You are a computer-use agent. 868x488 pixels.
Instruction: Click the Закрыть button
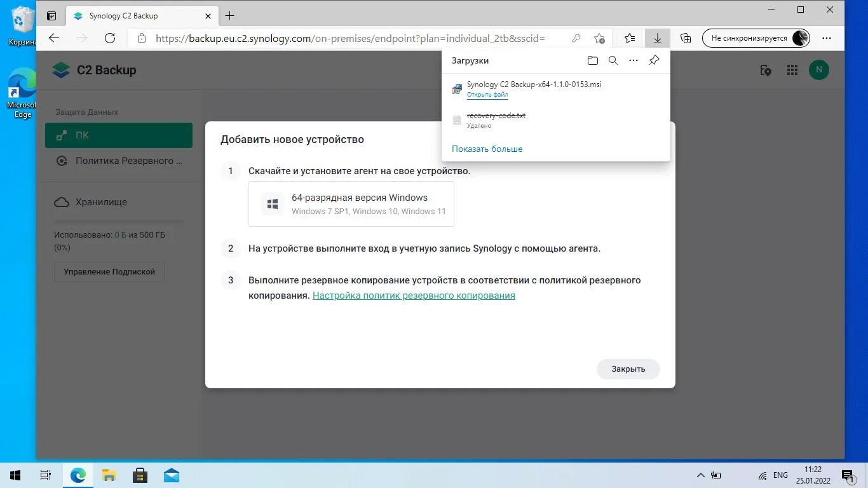point(628,369)
